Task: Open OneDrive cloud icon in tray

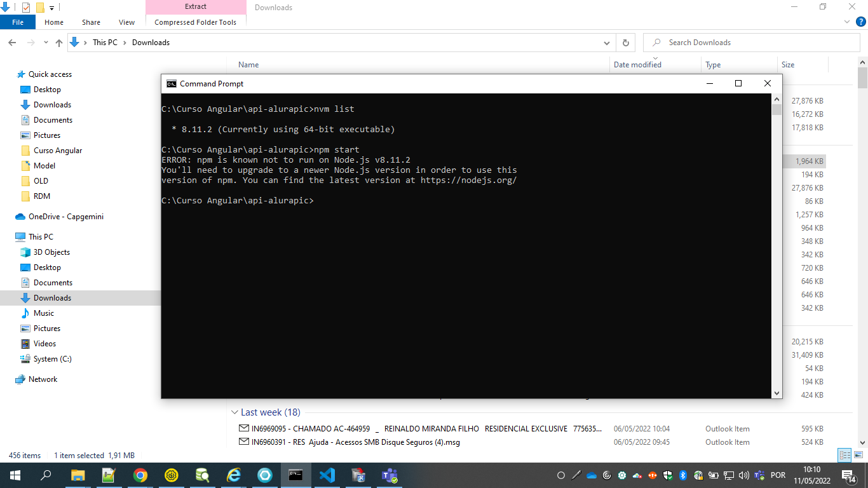Action: point(592,475)
